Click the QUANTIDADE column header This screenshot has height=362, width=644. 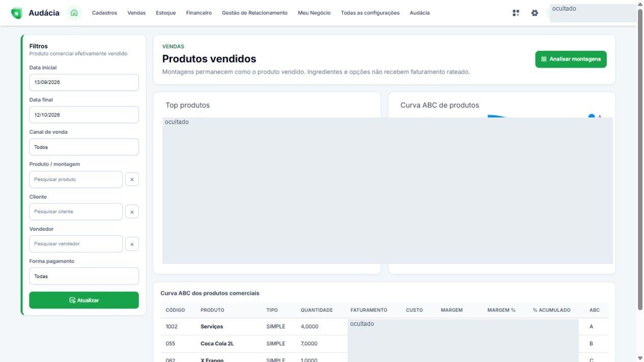coord(317,310)
